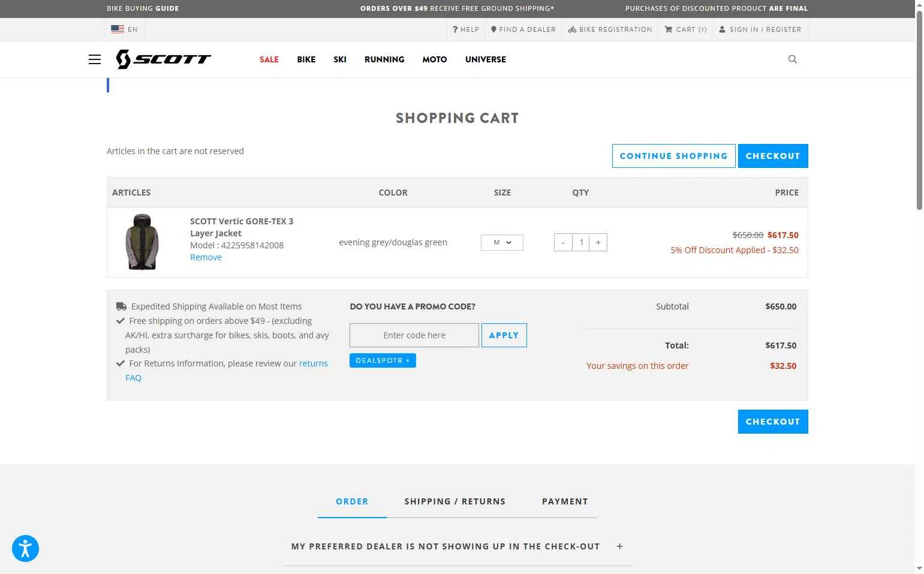Open the hamburger navigation menu

pyautogui.click(x=95, y=59)
